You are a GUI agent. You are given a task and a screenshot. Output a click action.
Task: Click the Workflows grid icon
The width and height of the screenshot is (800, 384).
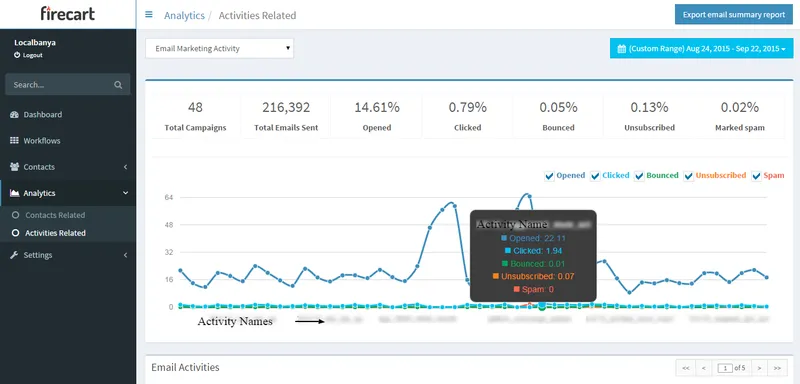pyautogui.click(x=14, y=141)
